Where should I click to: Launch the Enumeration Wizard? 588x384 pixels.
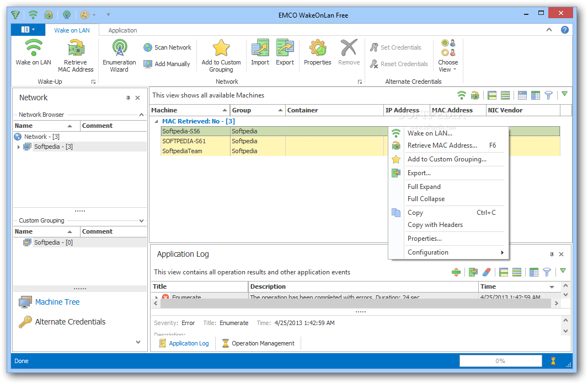(x=119, y=56)
